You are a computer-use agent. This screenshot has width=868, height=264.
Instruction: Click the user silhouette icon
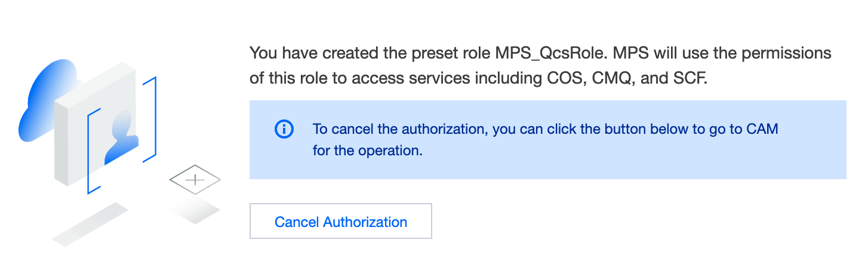(122, 139)
